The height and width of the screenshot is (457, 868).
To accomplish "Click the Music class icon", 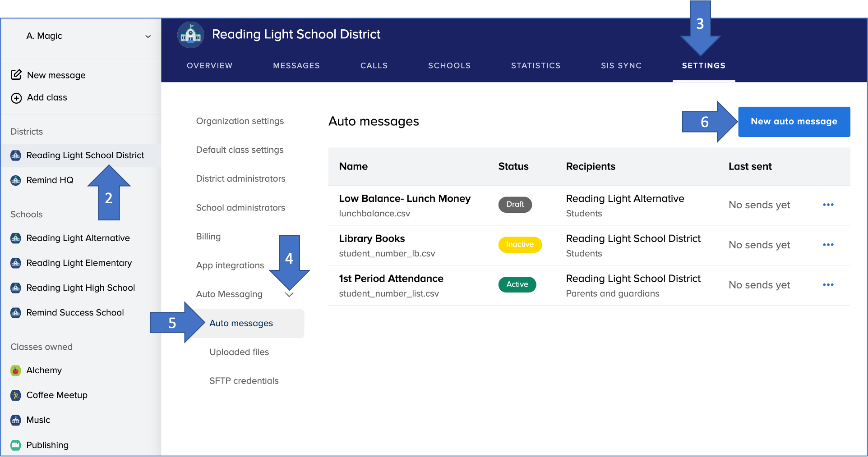I will click(x=16, y=420).
